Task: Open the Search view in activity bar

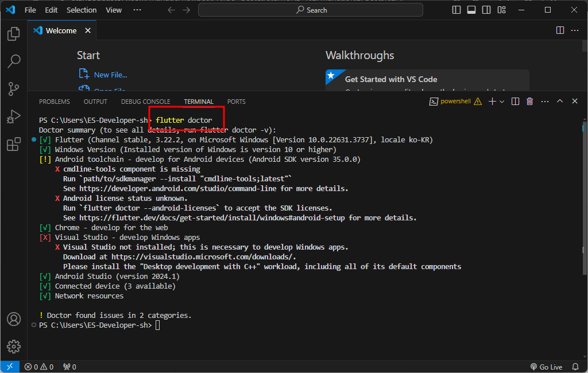Action: (x=14, y=61)
